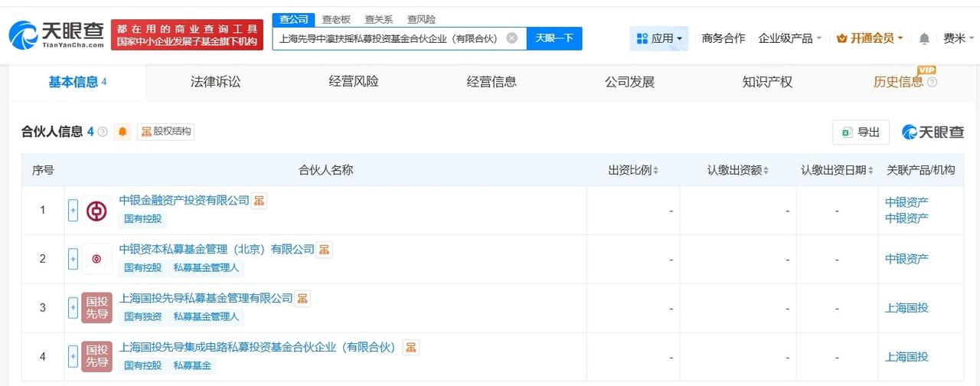
Task: Click the 国投先导 logo in row 4
Action: point(96,357)
